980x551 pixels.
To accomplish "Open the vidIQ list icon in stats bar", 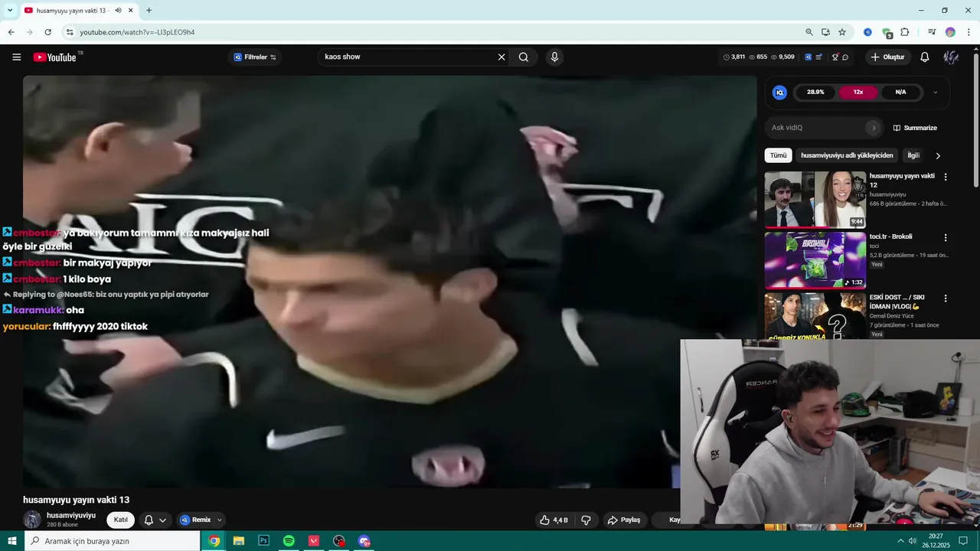I will click(819, 57).
